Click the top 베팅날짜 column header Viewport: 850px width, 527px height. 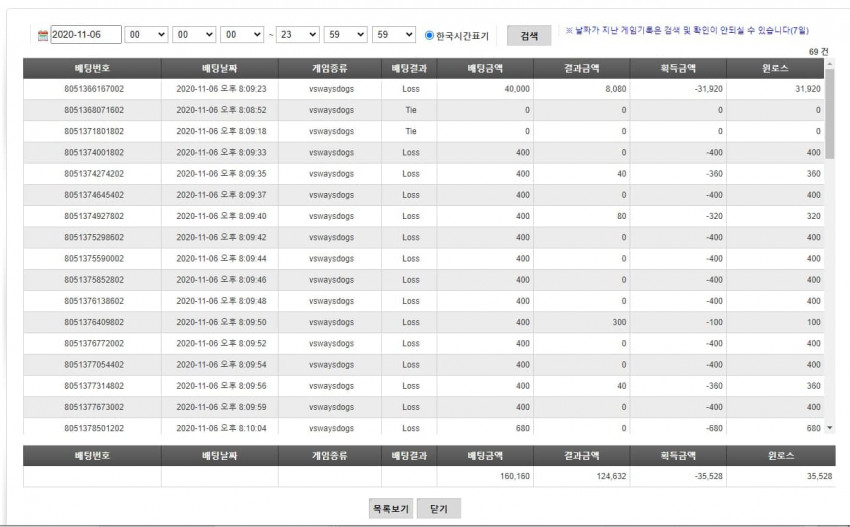point(220,68)
